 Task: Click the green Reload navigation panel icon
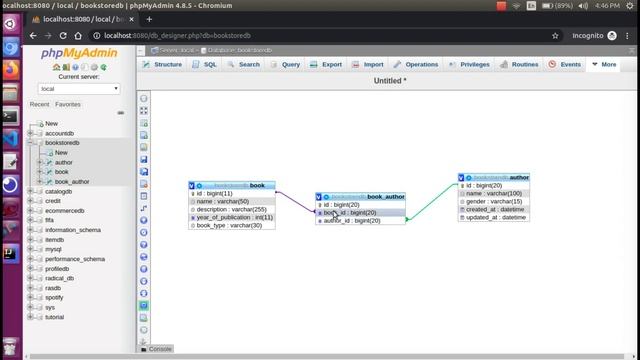coord(104,67)
